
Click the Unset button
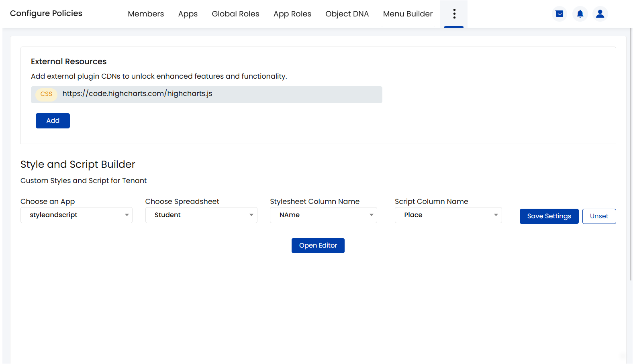pyautogui.click(x=599, y=216)
